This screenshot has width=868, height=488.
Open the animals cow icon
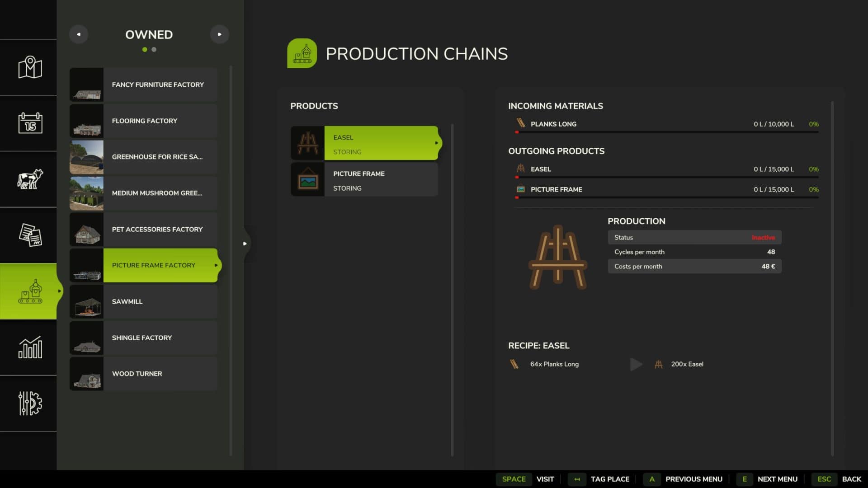pos(30,179)
